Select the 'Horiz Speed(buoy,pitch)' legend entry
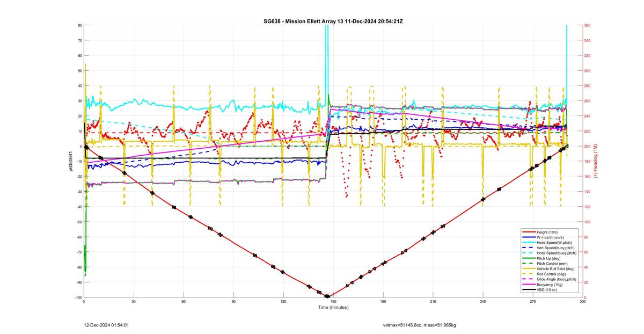Image resolution: width=644 pixels, height=334 pixels. coord(549,253)
